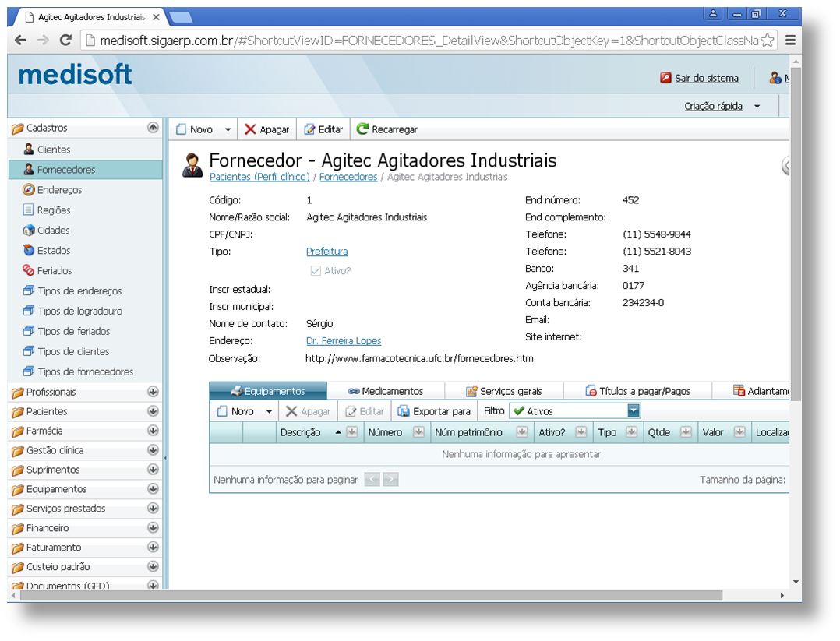840x641 pixels.
Task: Open Regiões list in sidebar
Action: pos(47,210)
